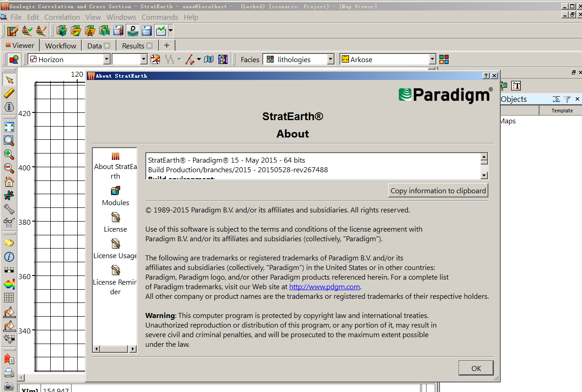Click OK to close the About dialog
This screenshot has width=582, height=392.
point(476,368)
